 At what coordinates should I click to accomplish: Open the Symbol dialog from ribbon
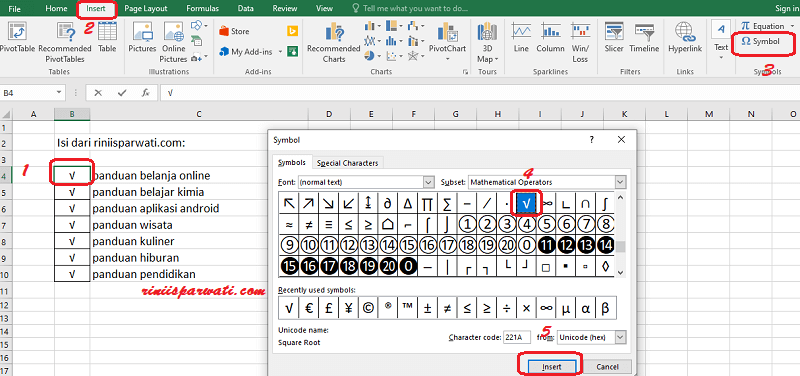760,41
